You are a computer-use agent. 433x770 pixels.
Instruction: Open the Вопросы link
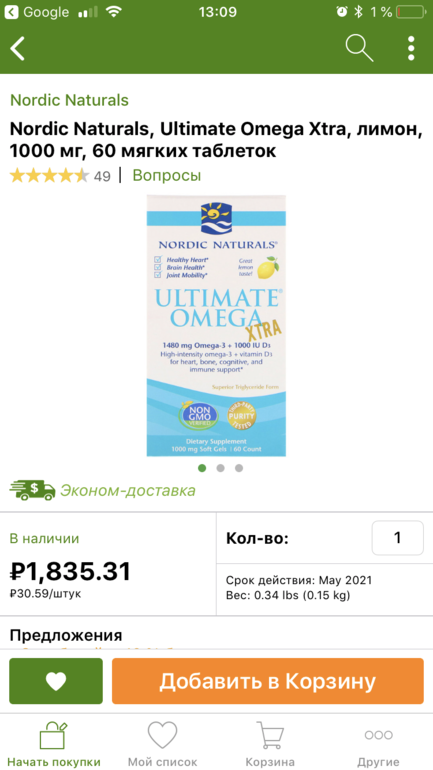(x=166, y=175)
